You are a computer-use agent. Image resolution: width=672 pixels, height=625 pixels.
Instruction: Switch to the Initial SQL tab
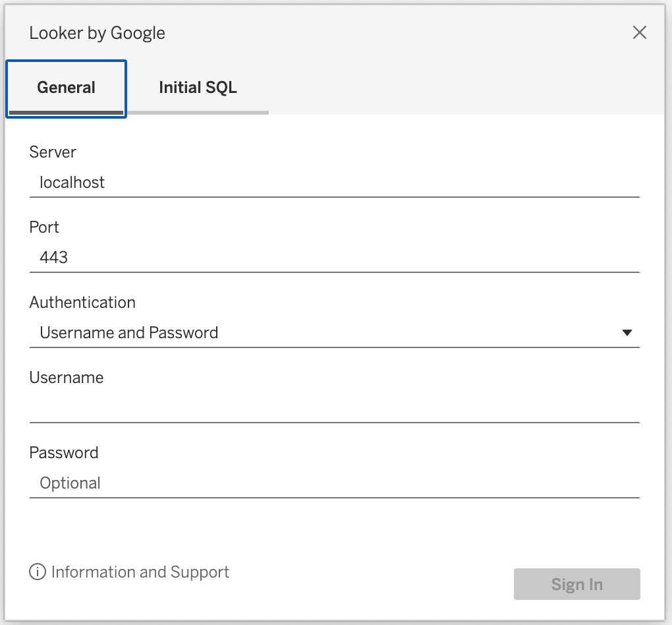(x=198, y=87)
